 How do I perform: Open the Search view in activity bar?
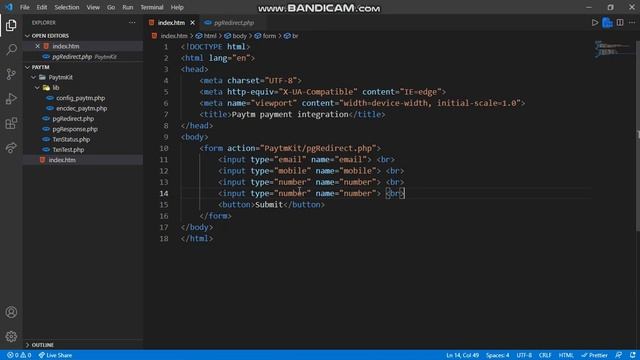pos(11,50)
